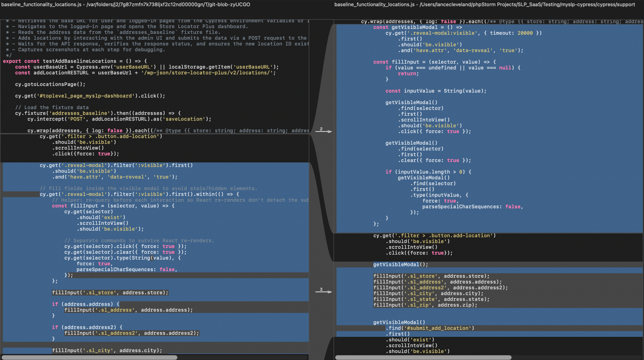This screenshot has width=644, height=360.
Task: Click the 'Load the fixture data' comment
Action: click(x=52, y=107)
